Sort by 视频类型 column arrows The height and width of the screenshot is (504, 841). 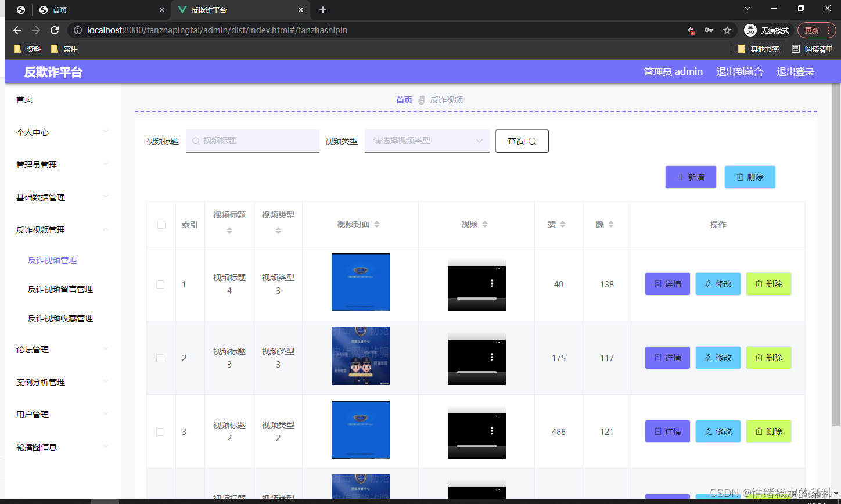278,231
